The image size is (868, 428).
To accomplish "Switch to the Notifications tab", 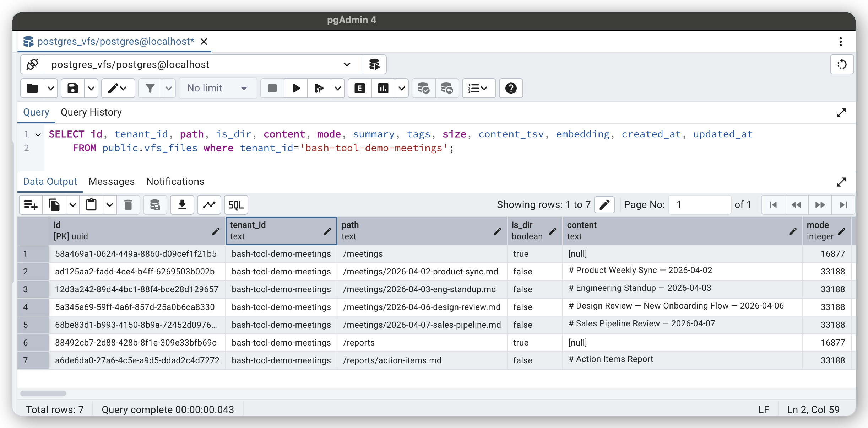I will 175,182.
